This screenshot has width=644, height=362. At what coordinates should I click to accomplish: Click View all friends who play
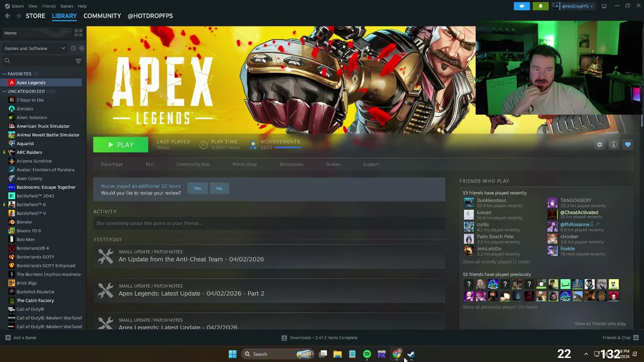pyautogui.click(x=600, y=324)
